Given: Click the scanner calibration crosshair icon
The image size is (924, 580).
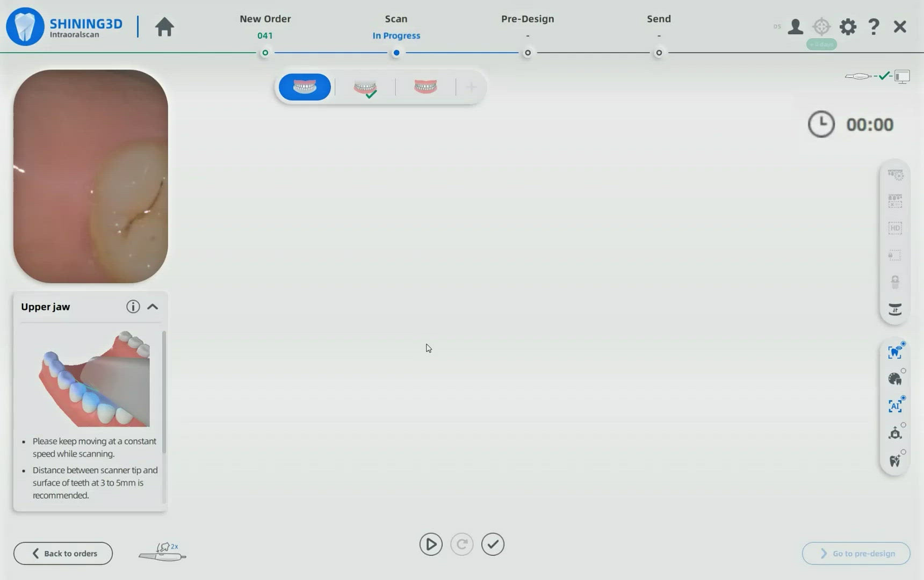Looking at the screenshot, I should [821, 27].
